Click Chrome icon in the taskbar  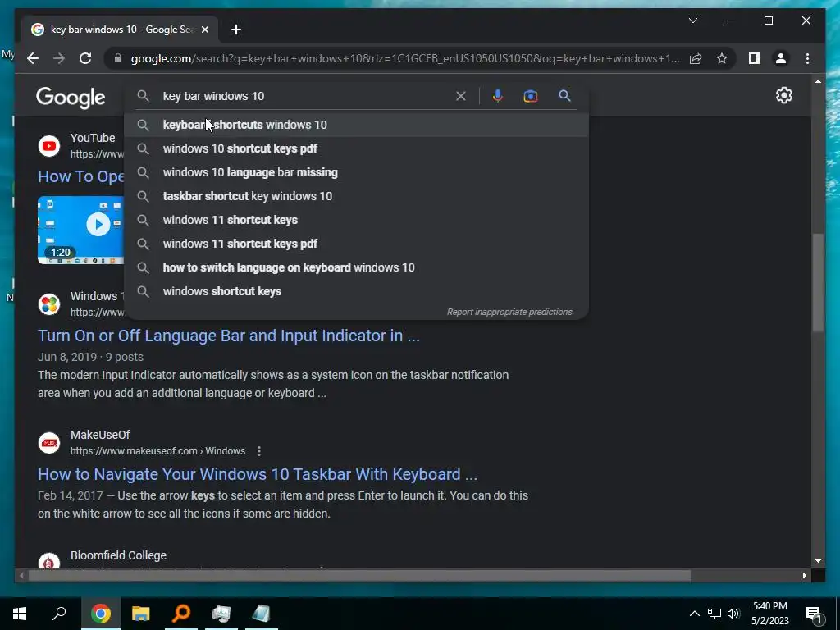point(100,614)
